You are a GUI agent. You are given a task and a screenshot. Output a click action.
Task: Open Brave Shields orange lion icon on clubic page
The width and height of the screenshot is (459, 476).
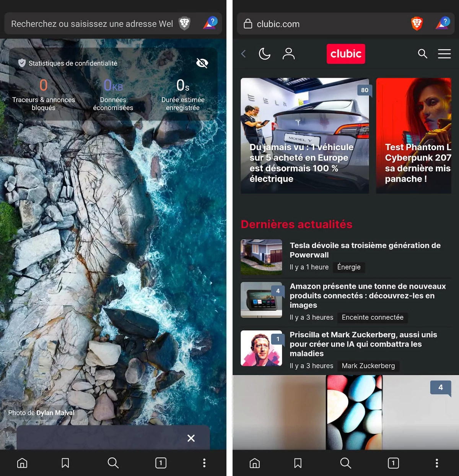(417, 24)
